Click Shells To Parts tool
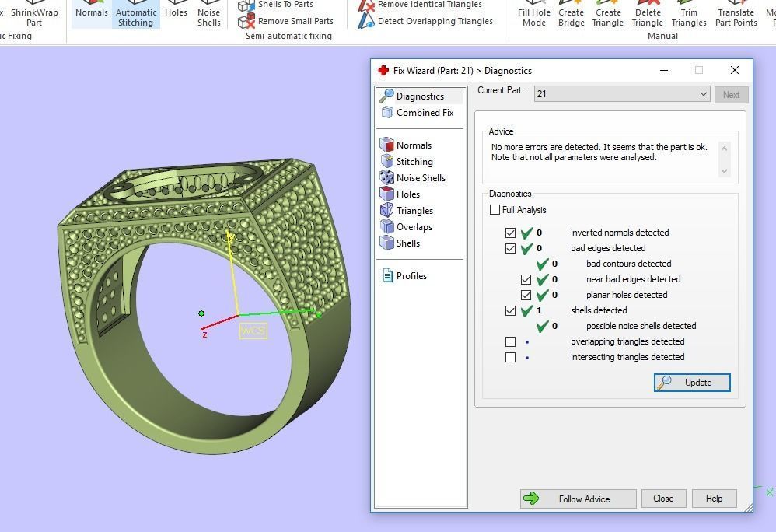The height and width of the screenshot is (532, 776). (x=276, y=5)
